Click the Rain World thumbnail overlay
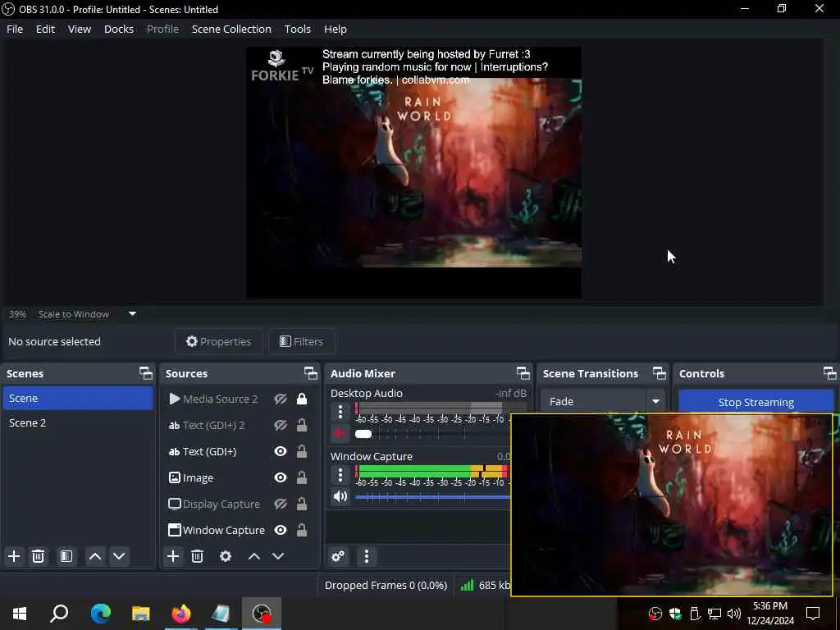840x630 pixels. [x=672, y=504]
